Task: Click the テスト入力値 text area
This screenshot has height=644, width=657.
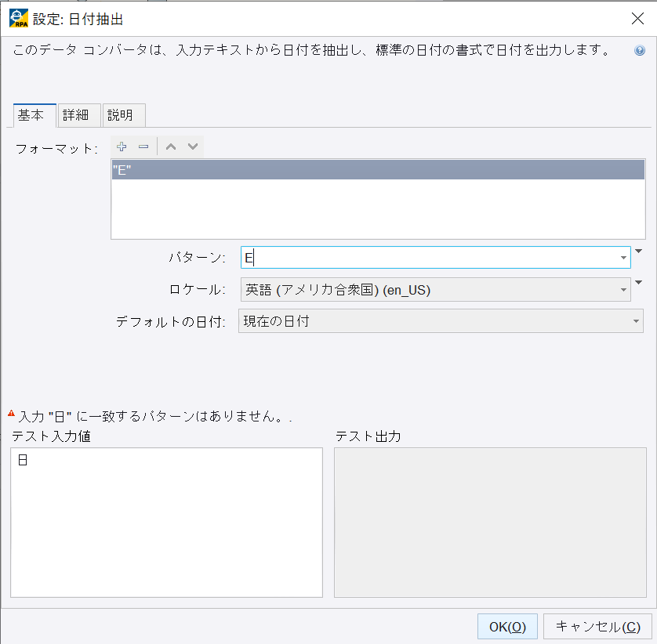Action: coord(166,523)
